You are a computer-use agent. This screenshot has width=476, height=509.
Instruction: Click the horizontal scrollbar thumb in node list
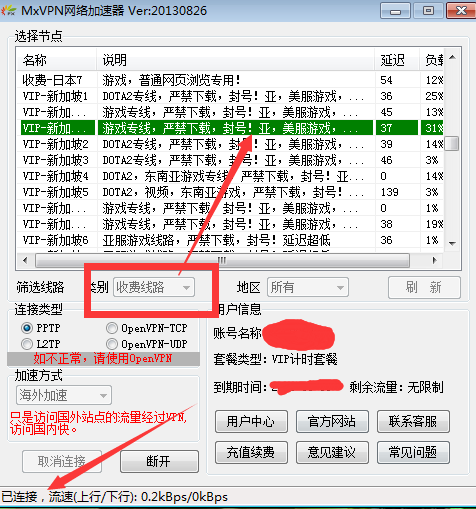coord(222,260)
